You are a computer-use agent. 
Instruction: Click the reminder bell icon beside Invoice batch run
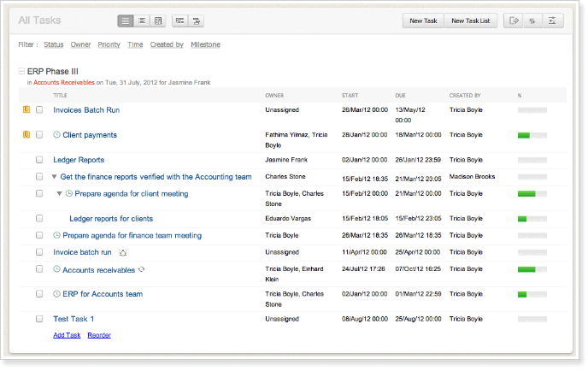(x=122, y=253)
